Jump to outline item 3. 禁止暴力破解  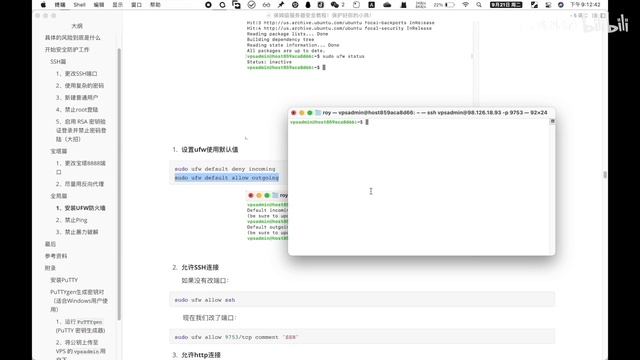pyautogui.click(x=77, y=232)
